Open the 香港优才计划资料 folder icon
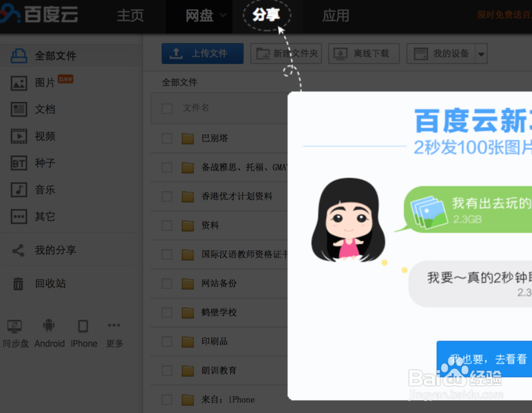 [188, 197]
